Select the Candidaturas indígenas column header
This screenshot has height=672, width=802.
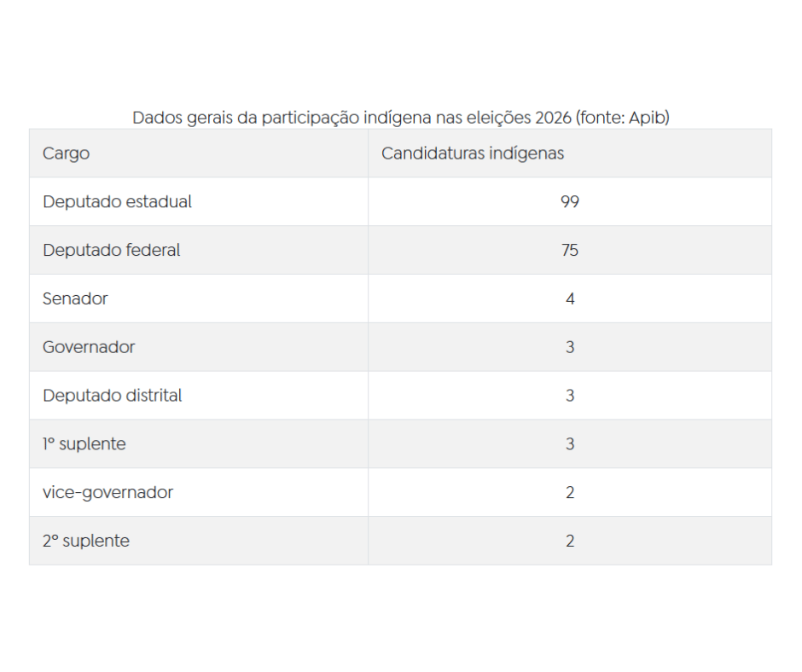pos(473,154)
